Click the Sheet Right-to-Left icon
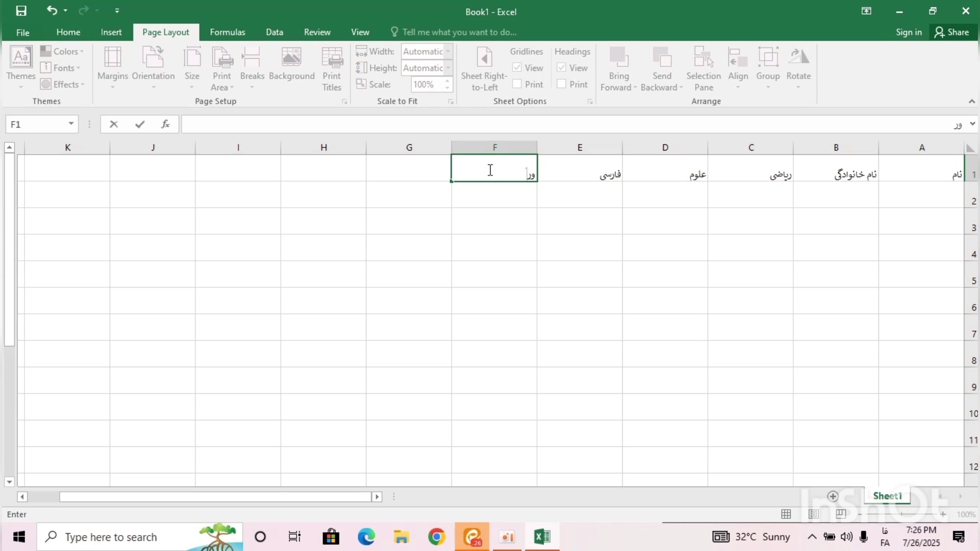Viewport: 980px width, 551px height. (x=484, y=57)
